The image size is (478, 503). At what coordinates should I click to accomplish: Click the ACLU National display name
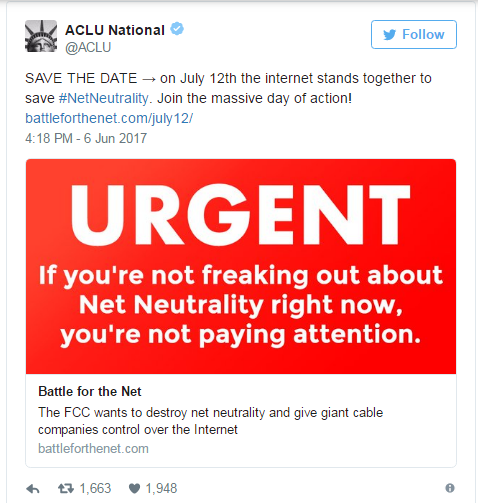pos(115,30)
